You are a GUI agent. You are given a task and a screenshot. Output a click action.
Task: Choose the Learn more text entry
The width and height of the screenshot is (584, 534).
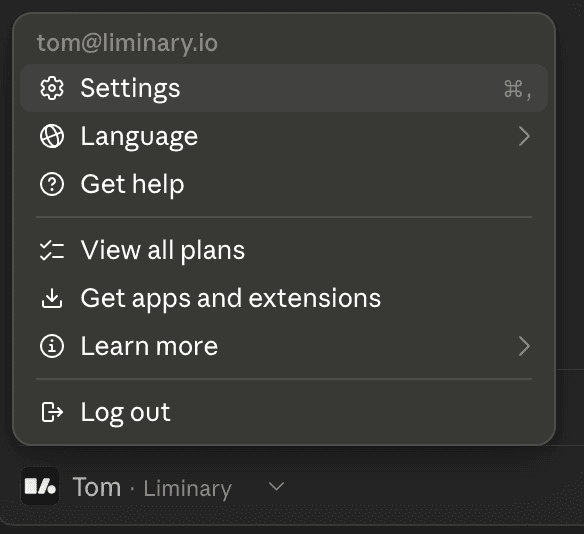[x=149, y=346]
